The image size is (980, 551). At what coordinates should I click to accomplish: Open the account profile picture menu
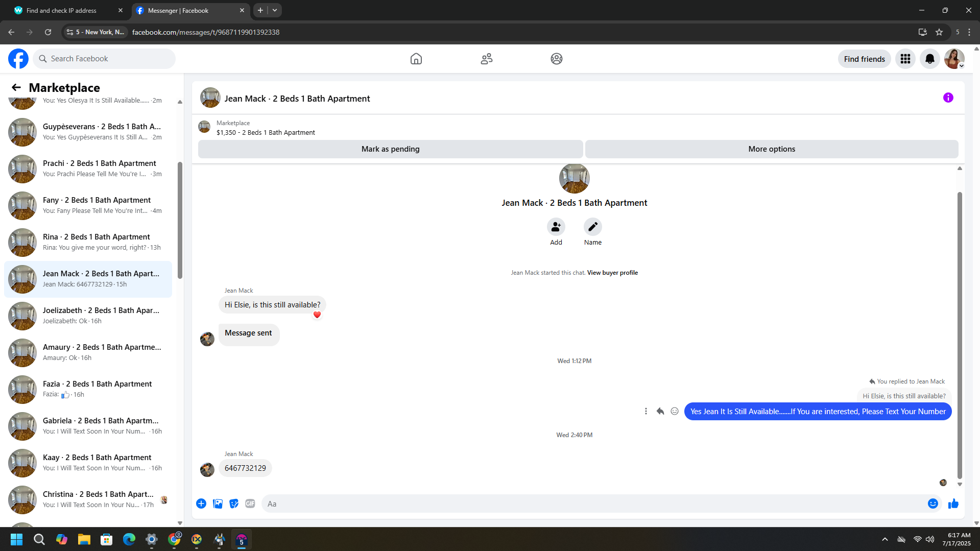coord(954,59)
